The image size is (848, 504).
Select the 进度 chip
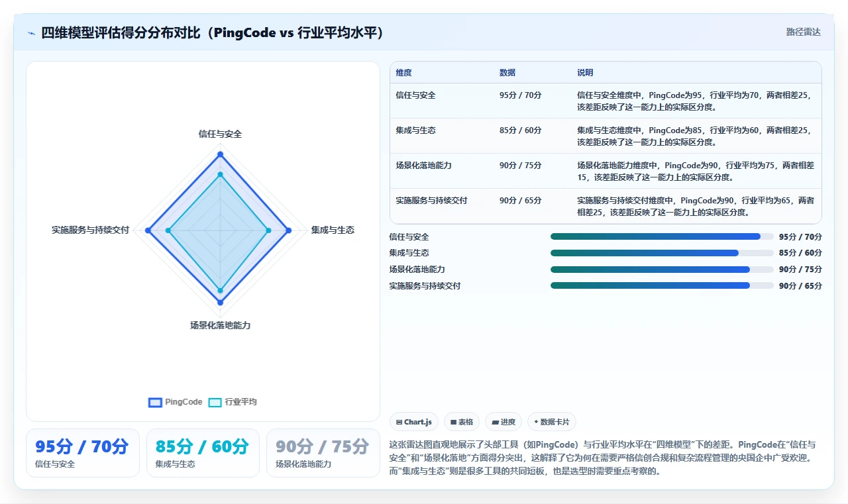(x=503, y=422)
